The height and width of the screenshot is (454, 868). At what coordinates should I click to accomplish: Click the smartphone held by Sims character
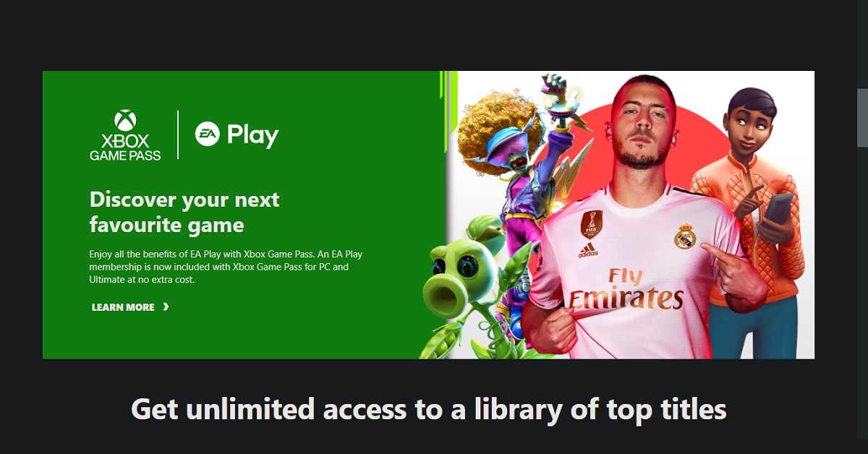click(778, 207)
